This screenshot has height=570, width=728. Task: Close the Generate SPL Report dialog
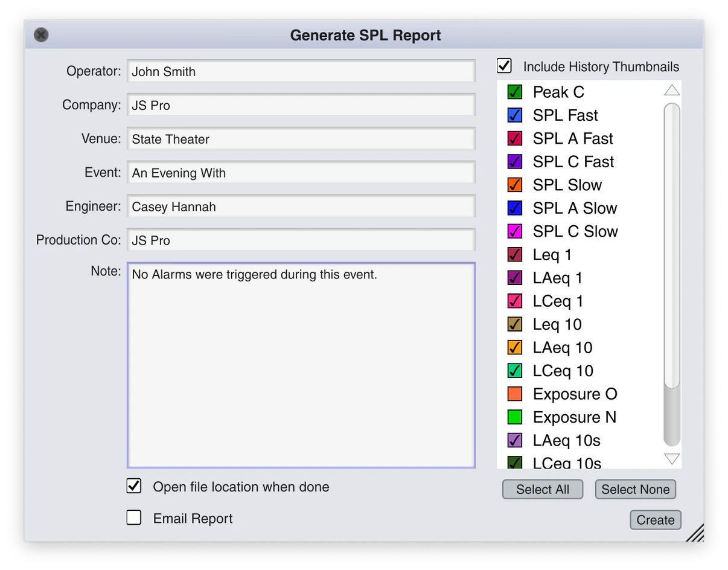tap(41, 35)
